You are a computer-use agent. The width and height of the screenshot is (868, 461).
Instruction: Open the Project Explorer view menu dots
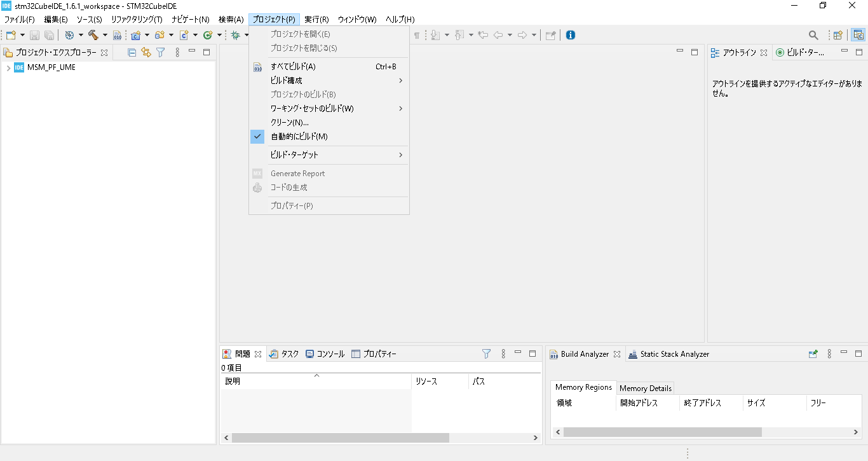[x=177, y=52]
